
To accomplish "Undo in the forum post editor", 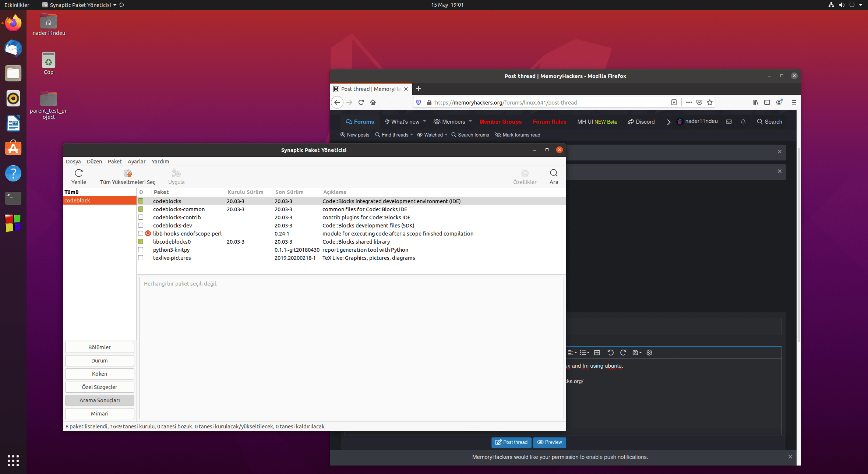I will pyautogui.click(x=611, y=353).
